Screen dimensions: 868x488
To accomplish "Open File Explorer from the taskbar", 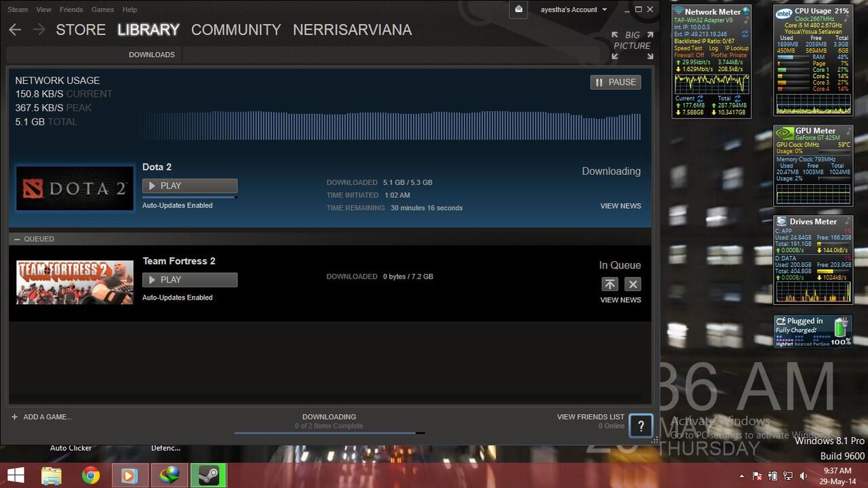I will (x=52, y=475).
